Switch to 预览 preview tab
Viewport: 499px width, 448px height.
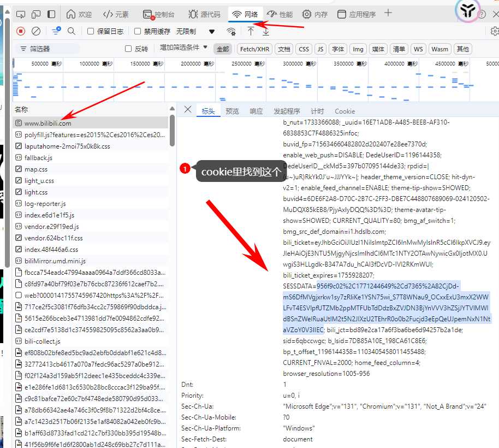coord(232,111)
